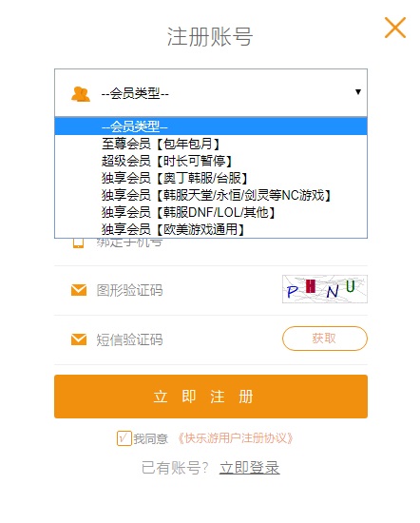Click the orange X close icon
Screen dimensions: 420x523
click(x=395, y=28)
